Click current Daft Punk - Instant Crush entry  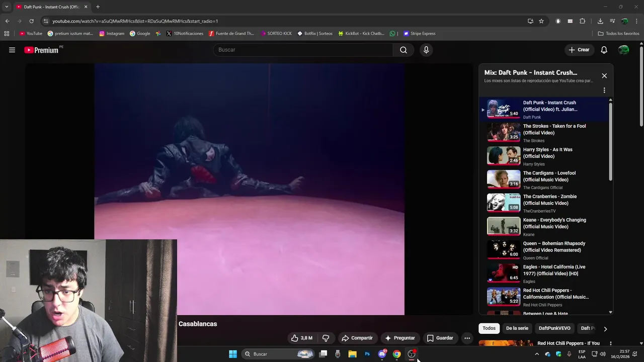[544, 109]
